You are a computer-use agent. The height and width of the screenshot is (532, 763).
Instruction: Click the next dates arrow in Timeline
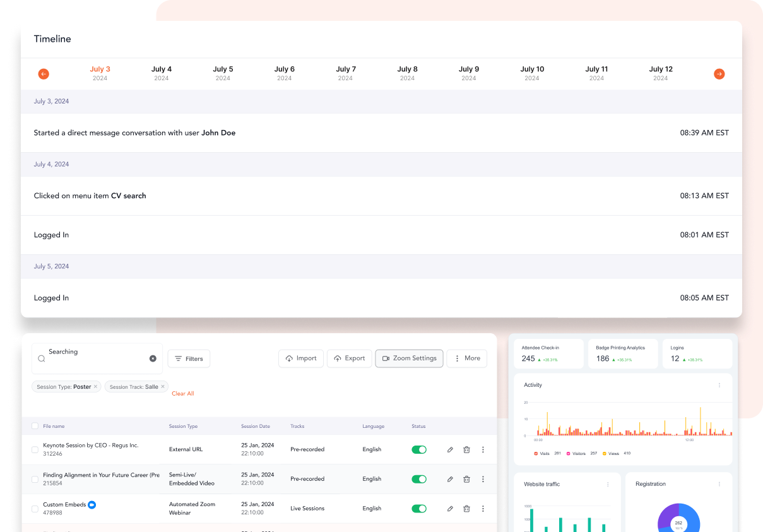point(719,74)
